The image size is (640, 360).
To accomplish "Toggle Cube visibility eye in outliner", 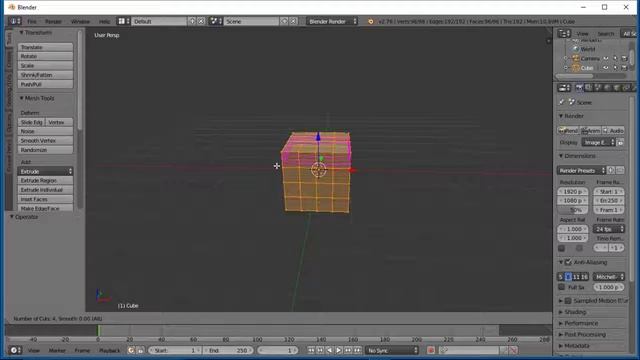I will pyautogui.click(x=606, y=68).
